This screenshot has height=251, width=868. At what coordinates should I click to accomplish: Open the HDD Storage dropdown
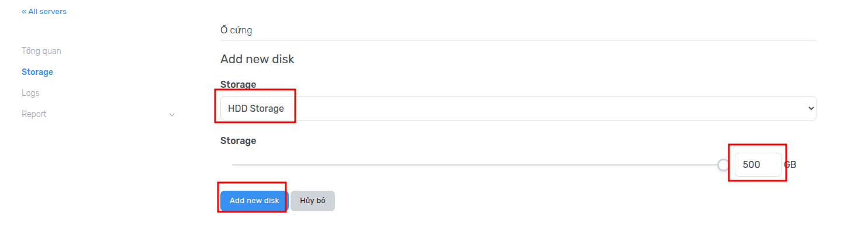pyautogui.click(x=518, y=108)
